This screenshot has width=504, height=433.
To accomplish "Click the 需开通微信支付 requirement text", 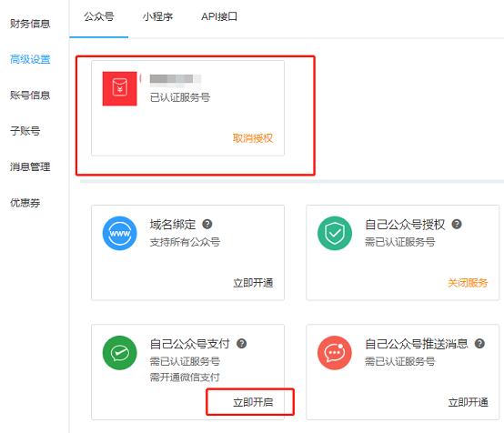I will tap(185, 378).
